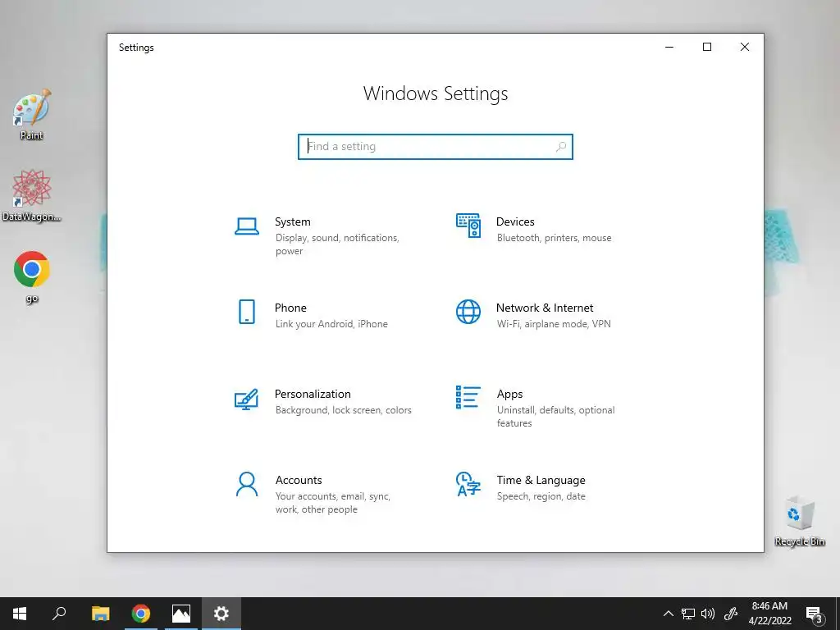The image size is (840, 630).
Task: Close the Settings window
Action: click(745, 47)
